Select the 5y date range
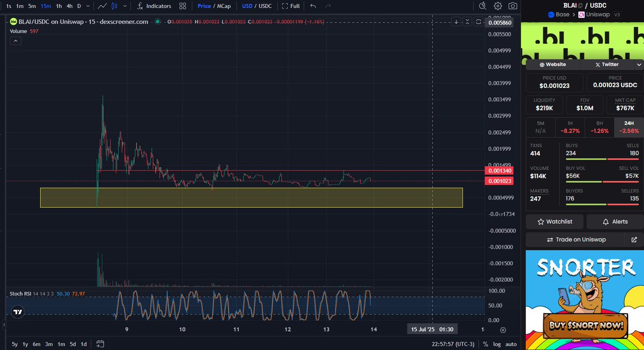 [x=14, y=344]
